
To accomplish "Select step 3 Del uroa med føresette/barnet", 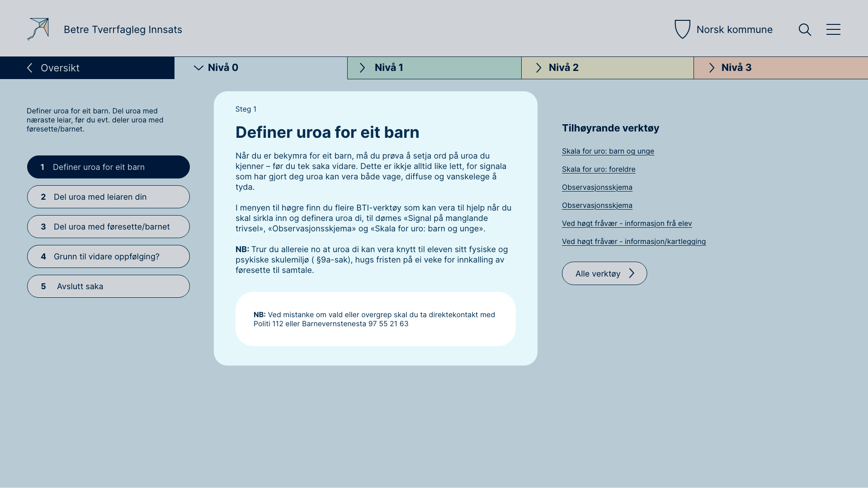I will (108, 227).
